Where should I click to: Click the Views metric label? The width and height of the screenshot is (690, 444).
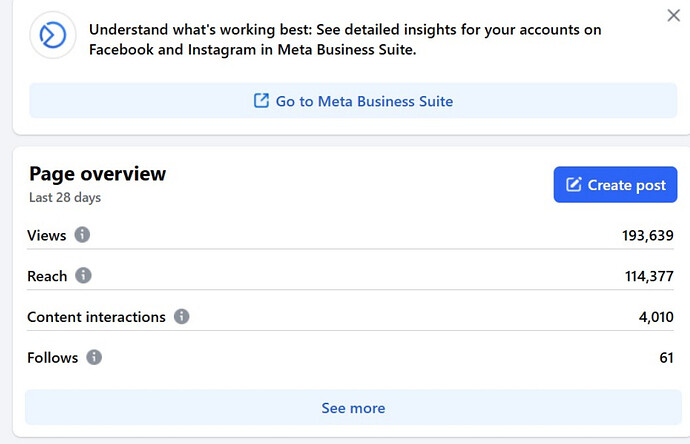coord(47,236)
